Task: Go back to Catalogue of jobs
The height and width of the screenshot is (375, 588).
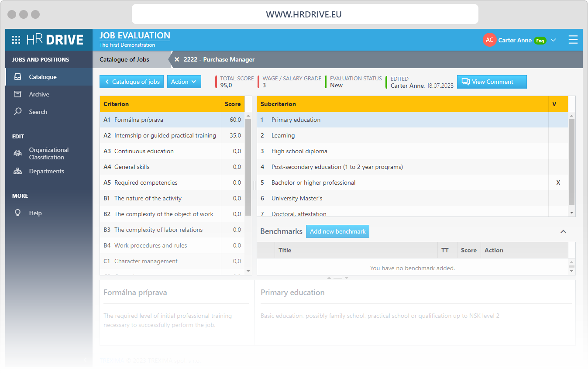Action: 132,82
